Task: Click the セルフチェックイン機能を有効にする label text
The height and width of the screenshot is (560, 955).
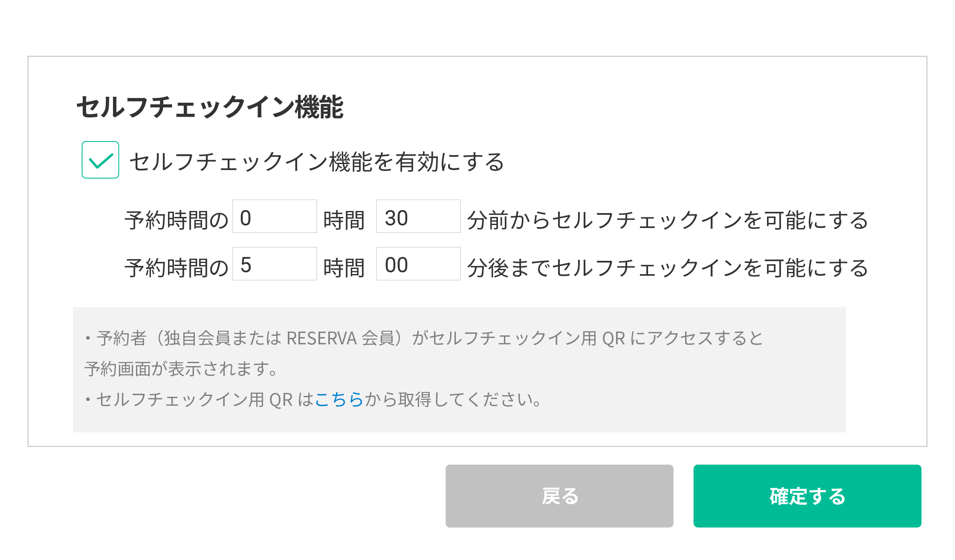Action: click(317, 162)
